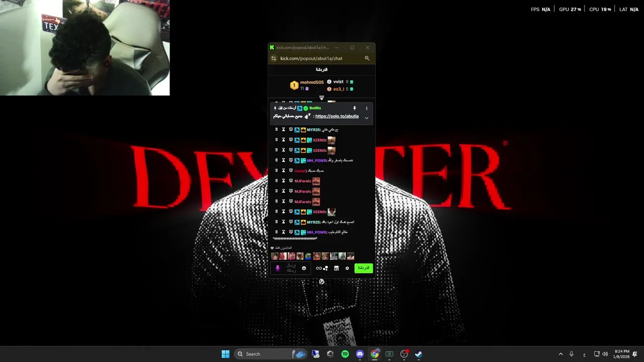
Task: Click the Kick browser tab title
Action: [302, 47]
